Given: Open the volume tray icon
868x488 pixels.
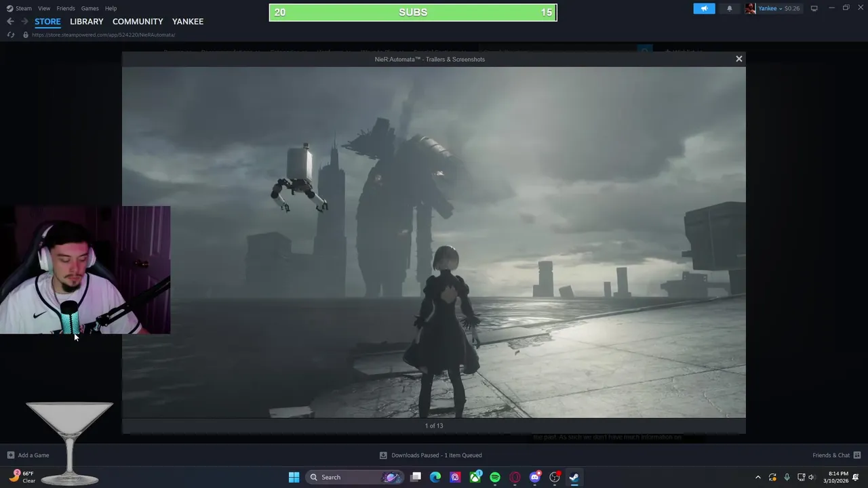Looking at the screenshot, I should click(x=811, y=477).
